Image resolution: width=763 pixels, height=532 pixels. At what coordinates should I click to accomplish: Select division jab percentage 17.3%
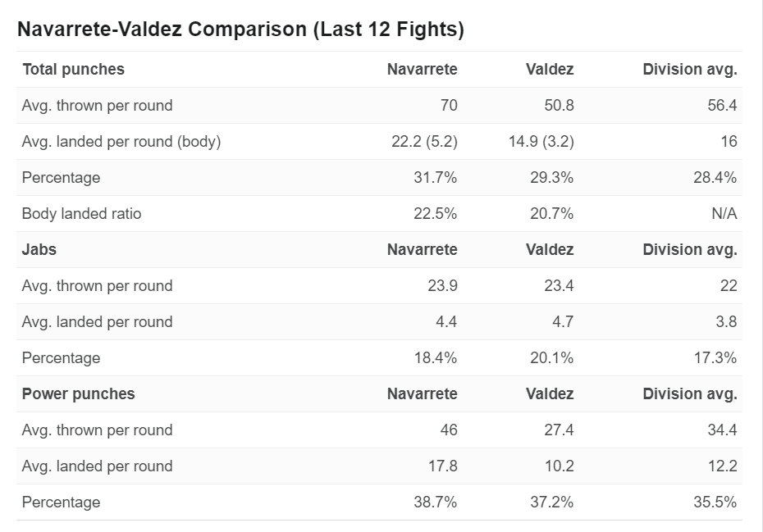(715, 358)
